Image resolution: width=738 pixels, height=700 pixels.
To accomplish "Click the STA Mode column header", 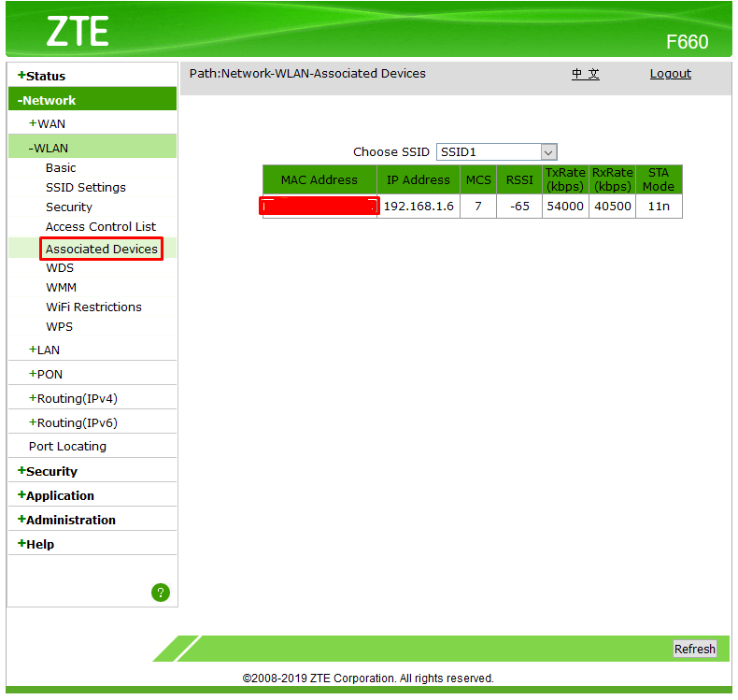I will pos(659,179).
